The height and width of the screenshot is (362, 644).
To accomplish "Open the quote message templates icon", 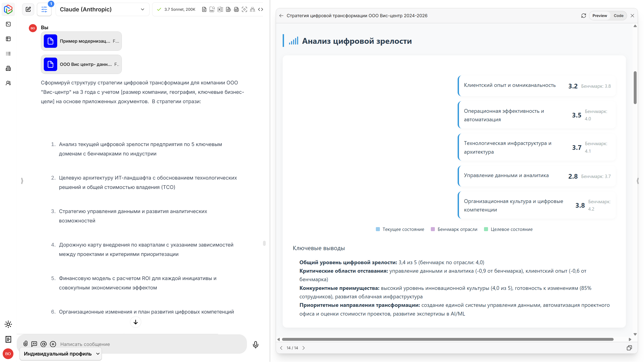I will coord(34,344).
